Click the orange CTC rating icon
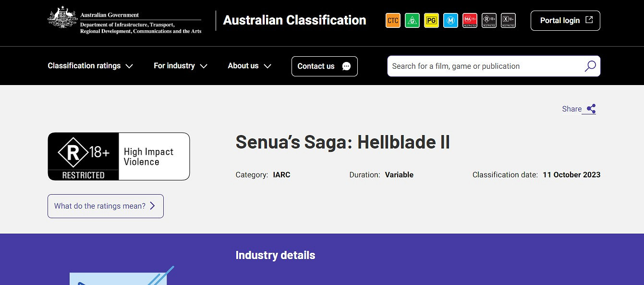 393,21
